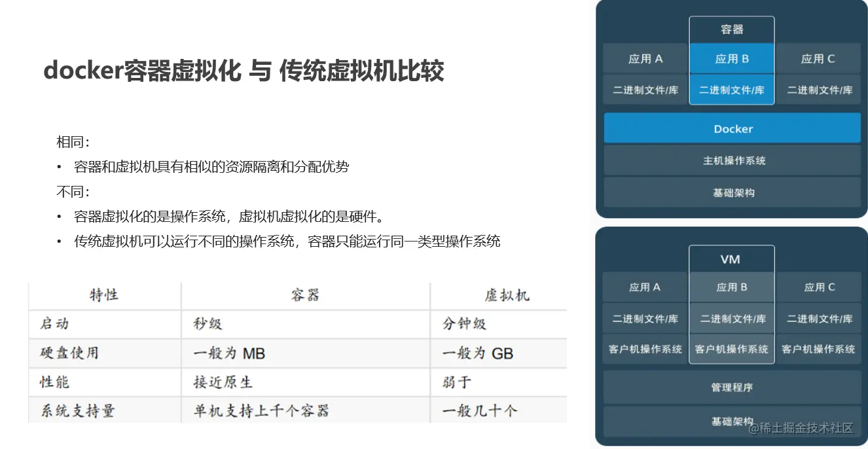
Task: Click the highlighted 二进制文件/库 in VM diagram
Action: (x=731, y=319)
